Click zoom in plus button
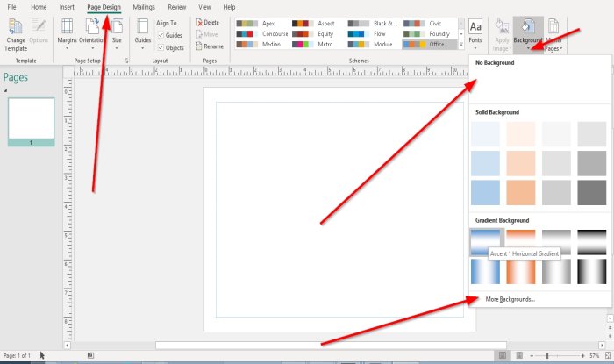The height and width of the screenshot is (364, 614). point(583,356)
